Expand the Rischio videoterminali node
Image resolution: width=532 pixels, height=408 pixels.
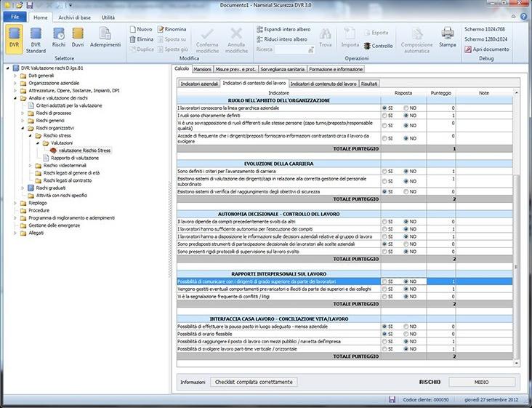pos(30,165)
